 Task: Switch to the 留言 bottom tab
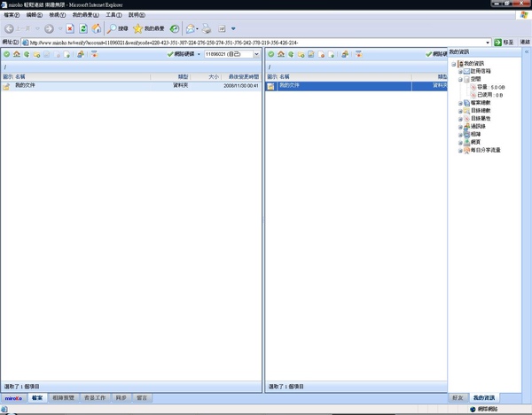[x=142, y=397]
